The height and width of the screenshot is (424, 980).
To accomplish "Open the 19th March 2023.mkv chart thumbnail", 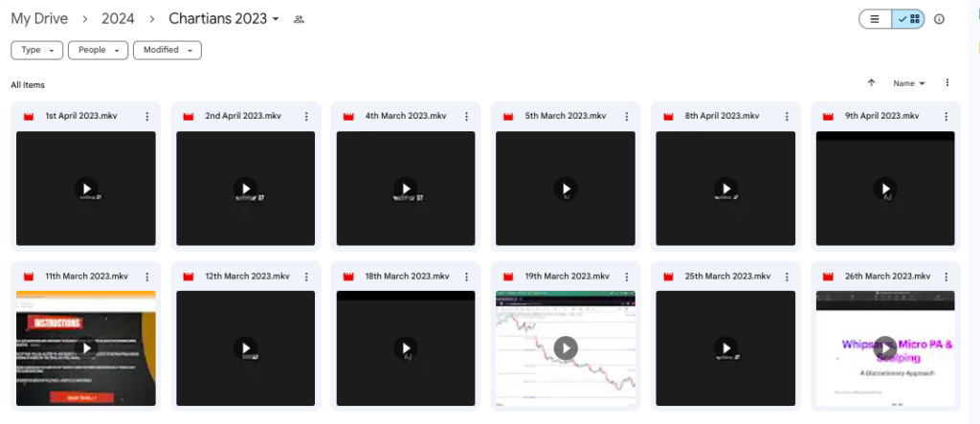I will click(565, 348).
